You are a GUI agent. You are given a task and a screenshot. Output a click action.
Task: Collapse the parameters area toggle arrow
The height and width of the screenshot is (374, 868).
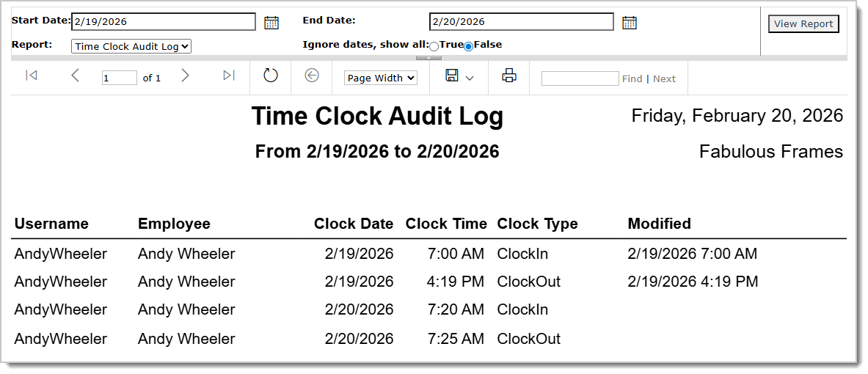click(428, 57)
